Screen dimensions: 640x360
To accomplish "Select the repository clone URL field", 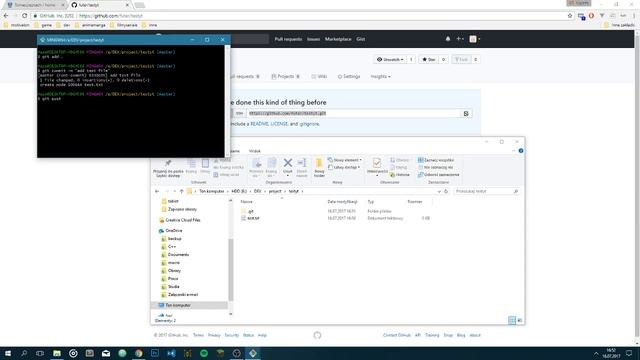I will coord(353,113).
